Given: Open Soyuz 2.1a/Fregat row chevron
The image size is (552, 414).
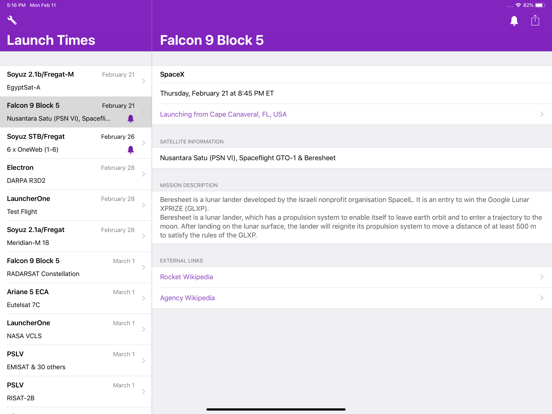Looking at the screenshot, I should (144, 236).
